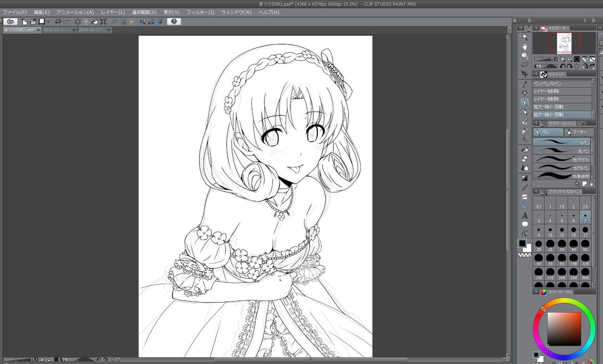Select the Brush tool

[525, 121]
